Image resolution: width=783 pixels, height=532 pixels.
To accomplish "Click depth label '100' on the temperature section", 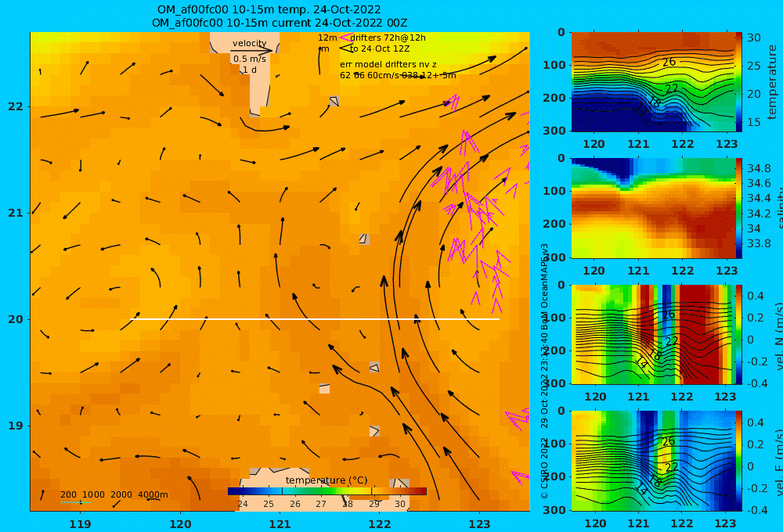I will 555,65.
